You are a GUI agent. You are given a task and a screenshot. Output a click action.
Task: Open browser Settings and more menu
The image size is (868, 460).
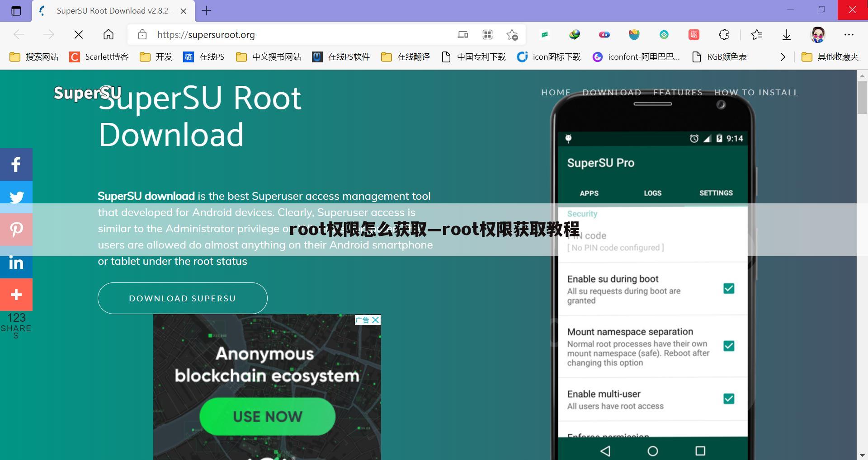tap(849, 34)
